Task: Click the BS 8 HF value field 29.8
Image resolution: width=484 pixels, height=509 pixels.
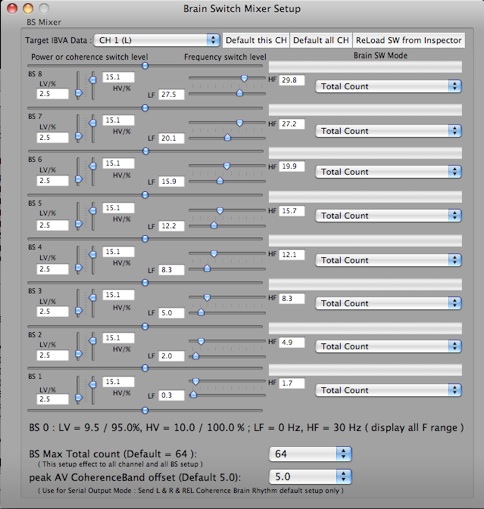Action: click(292, 80)
